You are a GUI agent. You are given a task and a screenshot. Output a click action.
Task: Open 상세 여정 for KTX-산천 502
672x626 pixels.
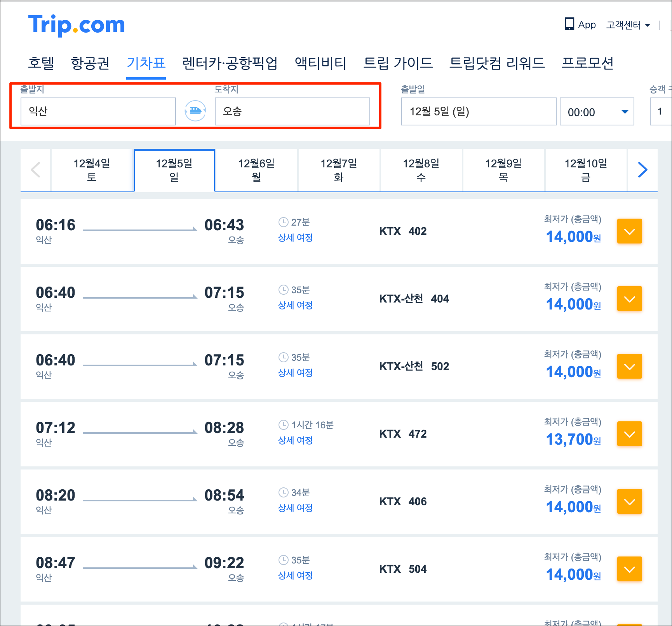[296, 373]
